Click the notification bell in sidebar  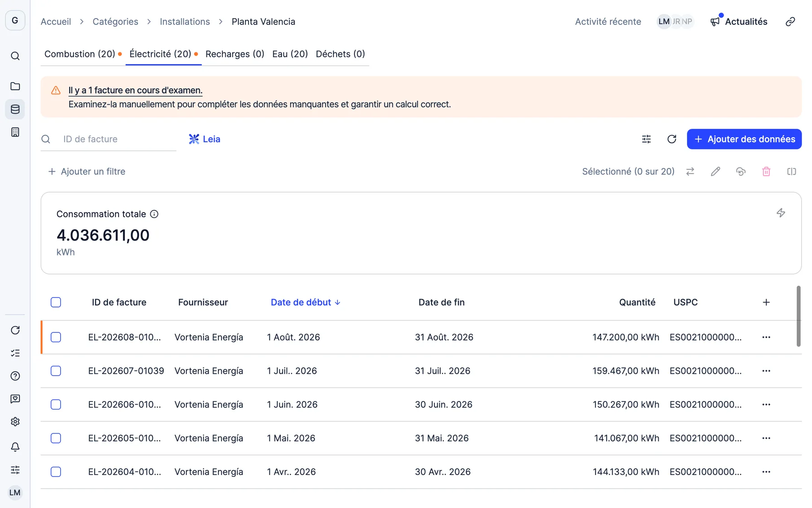(15, 447)
